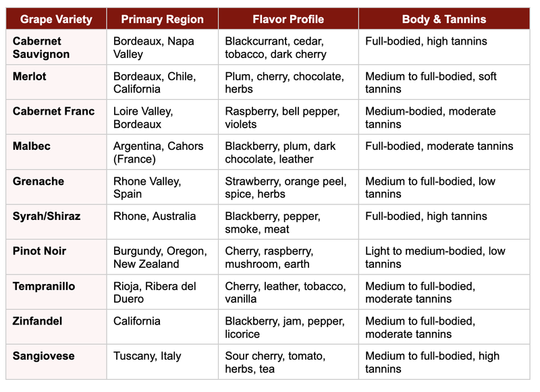Select the Body & Tannins header
Viewport: 540px width, 392px height.
point(443,19)
